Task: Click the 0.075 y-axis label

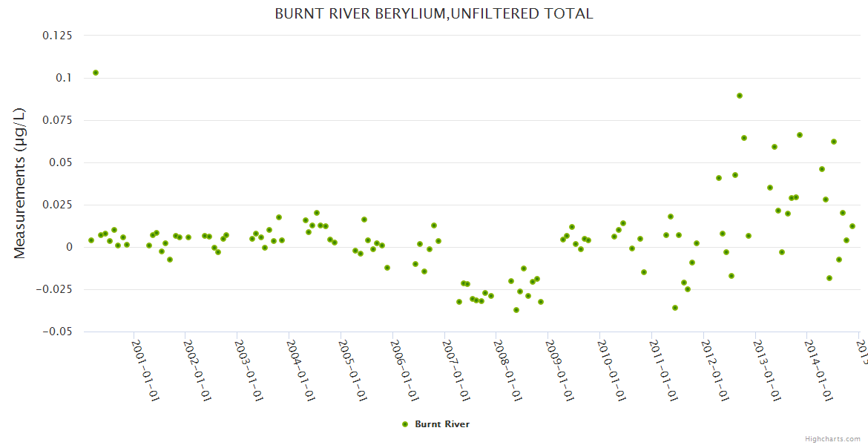Action: pos(57,120)
